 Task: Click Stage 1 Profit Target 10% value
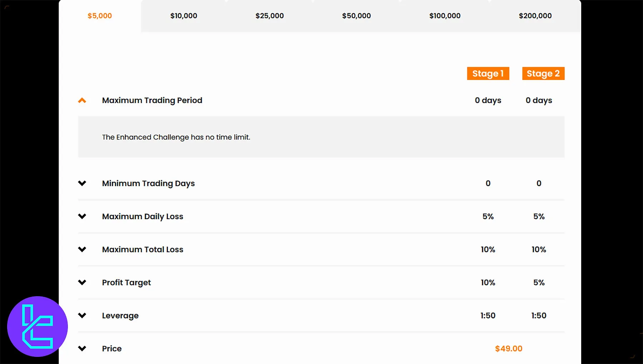[488, 283]
